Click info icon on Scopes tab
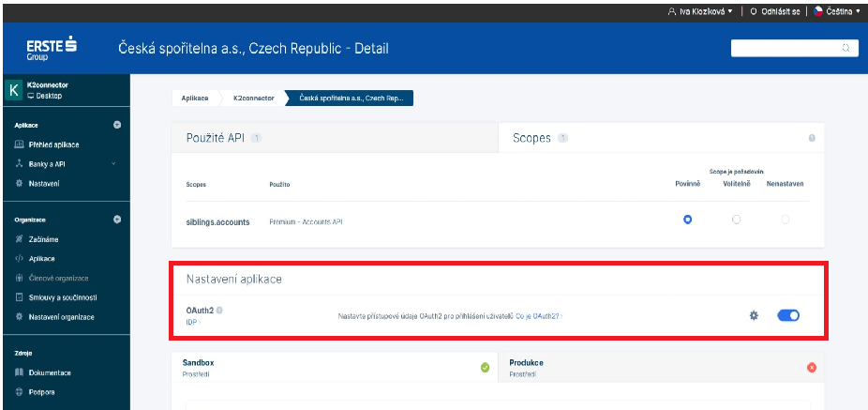This screenshot has height=410, width=868. 812,138
